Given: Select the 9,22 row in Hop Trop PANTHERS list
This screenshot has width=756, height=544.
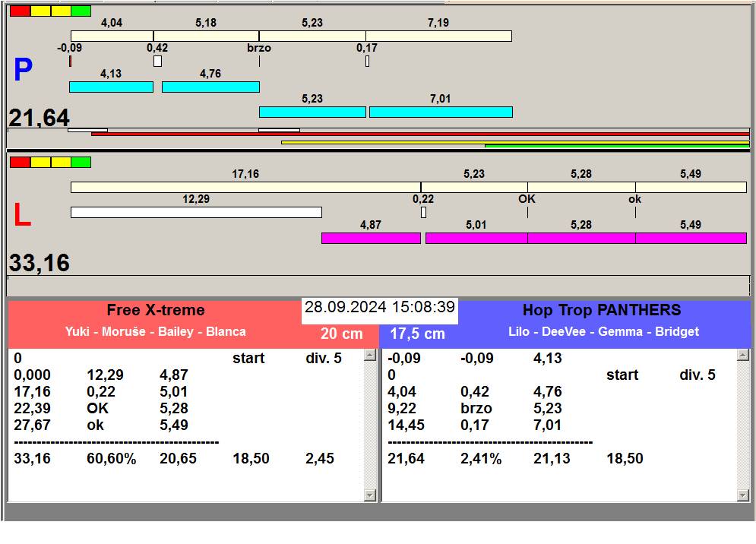Looking at the screenshot, I should [559, 409].
